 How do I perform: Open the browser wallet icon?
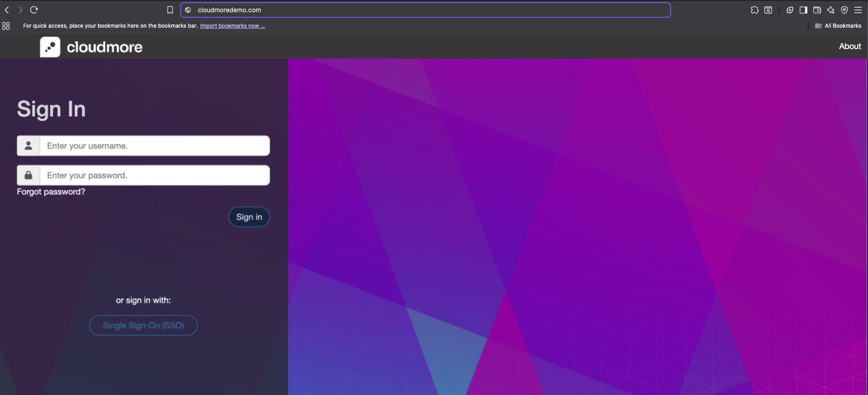pyautogui.click(x=817, y=10)
